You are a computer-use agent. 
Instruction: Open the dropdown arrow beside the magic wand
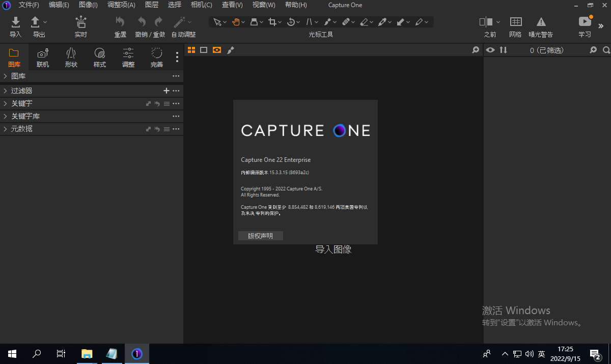click(190, 22)
